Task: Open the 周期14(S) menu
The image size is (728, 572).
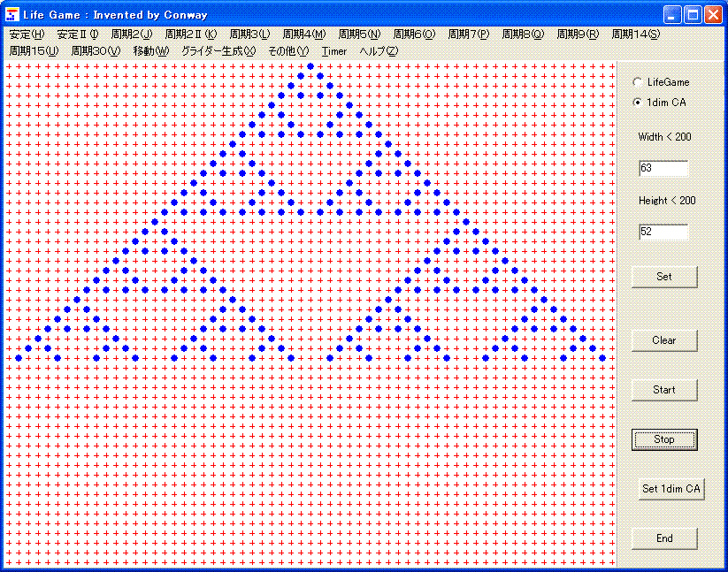Action: [x=636, y=34]
